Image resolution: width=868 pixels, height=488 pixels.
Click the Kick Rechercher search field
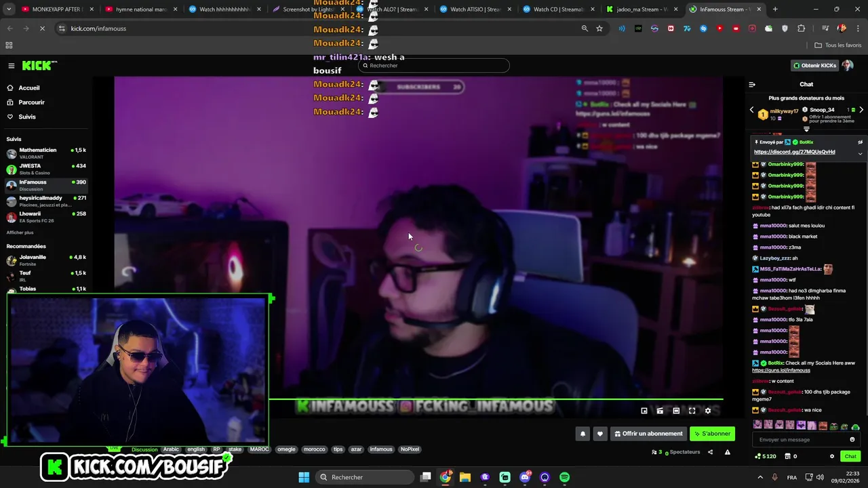[x=434, y=66]
